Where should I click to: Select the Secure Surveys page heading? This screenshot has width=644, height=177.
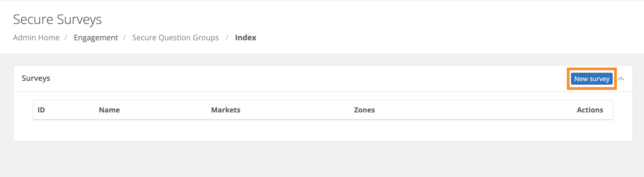coord(58,19)
